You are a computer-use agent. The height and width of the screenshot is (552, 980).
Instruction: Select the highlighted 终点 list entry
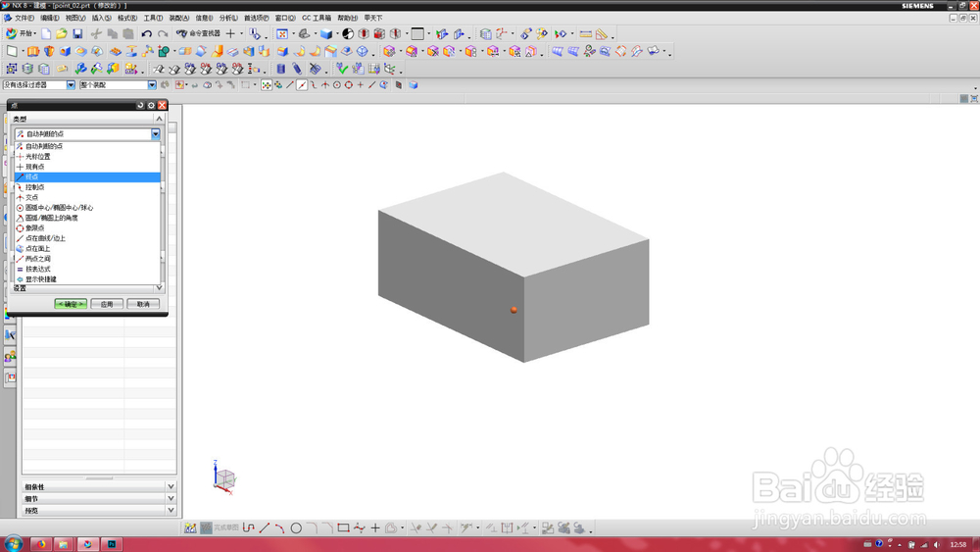pyautogui.click(x=87, y=176)
